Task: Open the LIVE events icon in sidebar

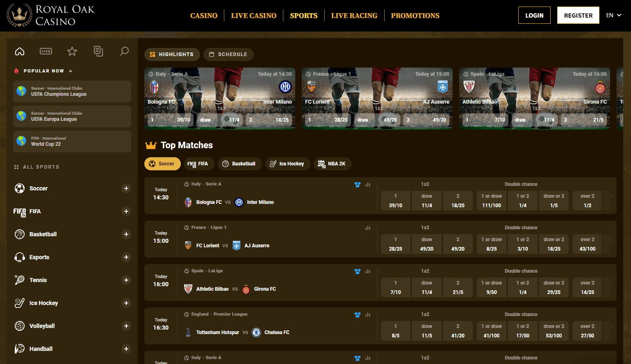Action: click(x=46, y=51)
